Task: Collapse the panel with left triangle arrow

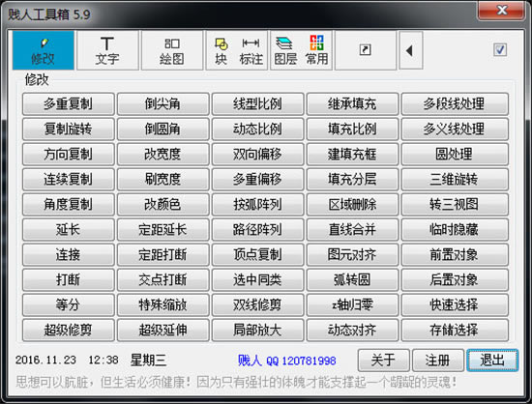Action: click(x=411, y=50)
